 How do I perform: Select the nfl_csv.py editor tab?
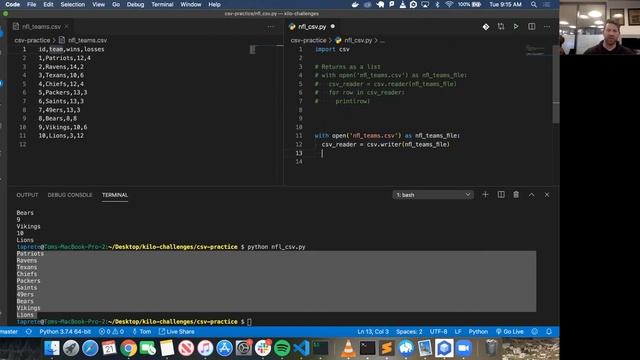click(312, 27)
